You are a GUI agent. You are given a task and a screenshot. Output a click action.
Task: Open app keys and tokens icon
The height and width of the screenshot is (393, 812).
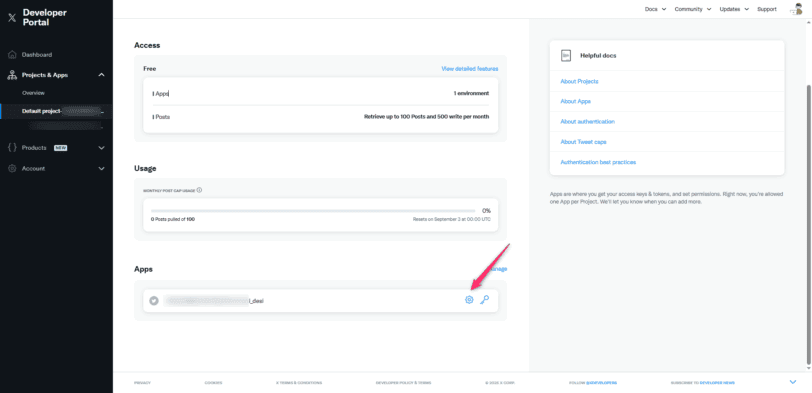[485, 300]
